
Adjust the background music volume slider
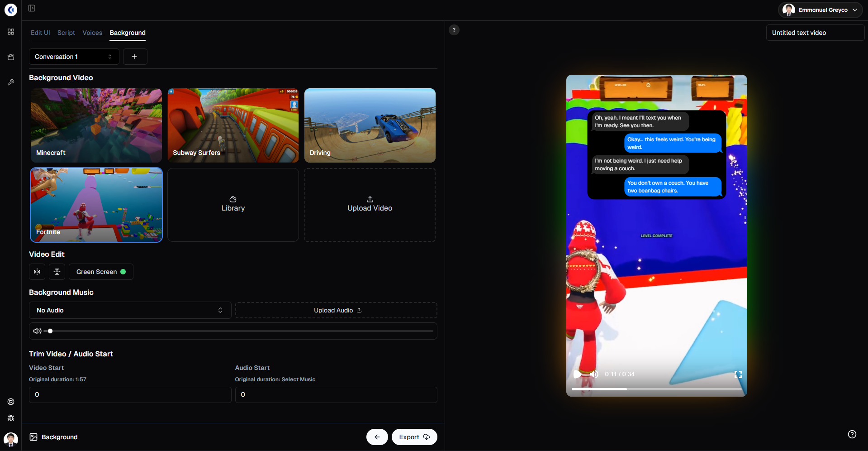click(x=238, y=331)
